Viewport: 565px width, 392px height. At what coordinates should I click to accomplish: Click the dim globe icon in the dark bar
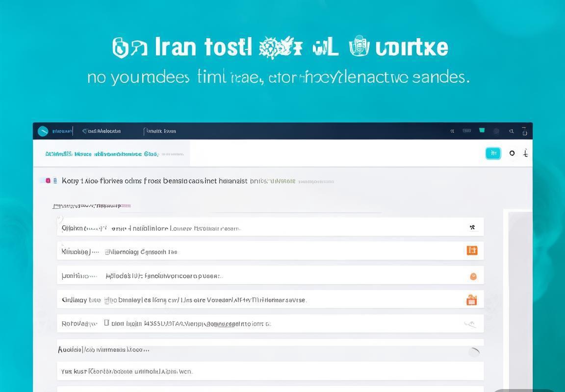click(x=496, y=131)
